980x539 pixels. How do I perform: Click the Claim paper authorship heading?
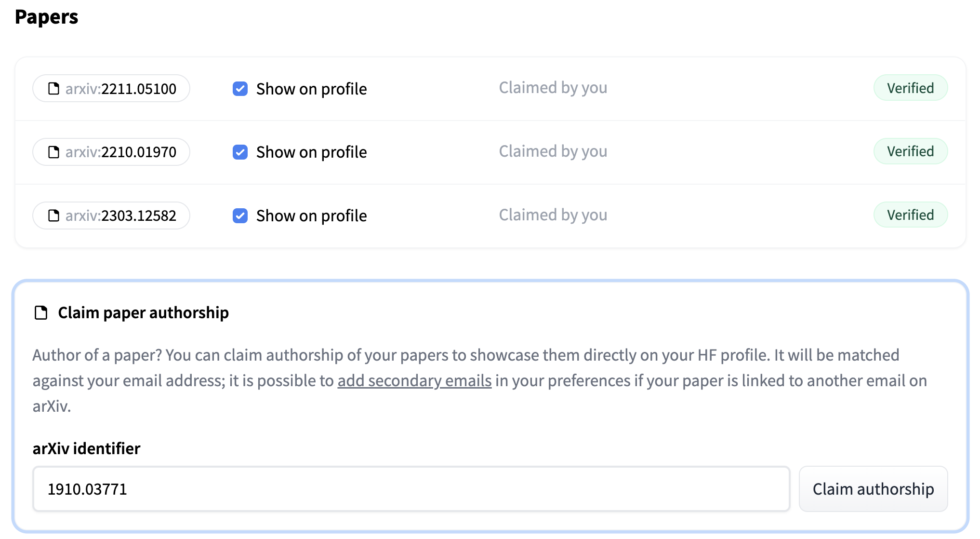(x=143, y=313)
